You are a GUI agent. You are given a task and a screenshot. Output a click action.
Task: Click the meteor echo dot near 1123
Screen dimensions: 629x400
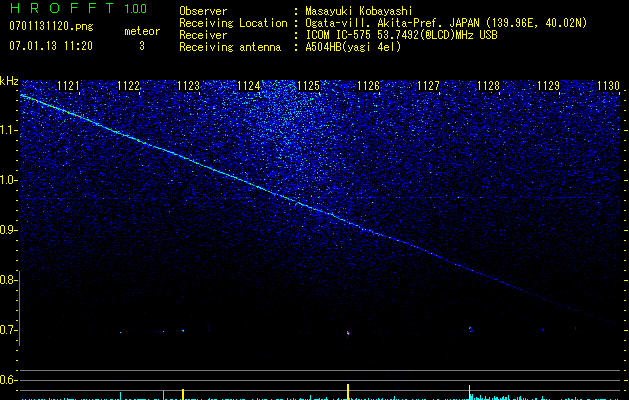[x=183, y=331]
